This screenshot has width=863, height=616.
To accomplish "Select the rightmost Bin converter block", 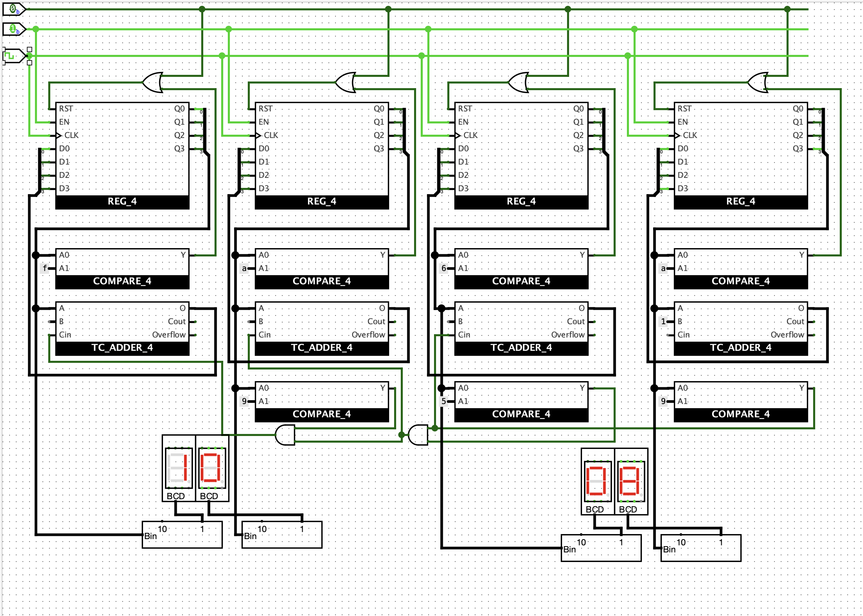I will (x=701, y=548).
